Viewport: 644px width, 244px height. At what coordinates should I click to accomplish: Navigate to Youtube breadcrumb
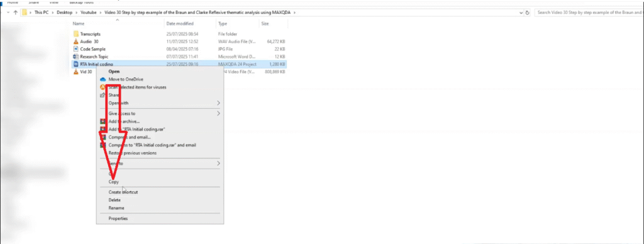[x=88, y=13]
